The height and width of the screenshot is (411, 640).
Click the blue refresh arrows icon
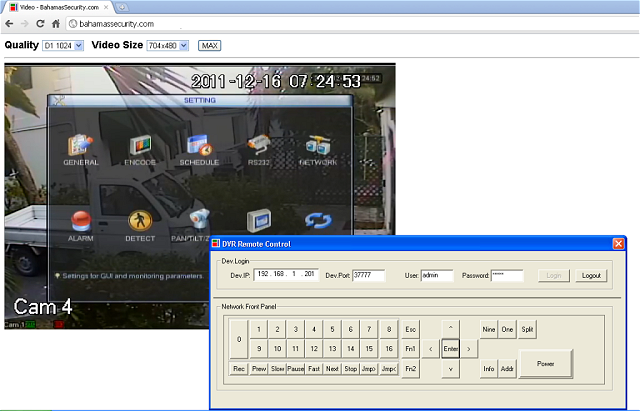318,221
